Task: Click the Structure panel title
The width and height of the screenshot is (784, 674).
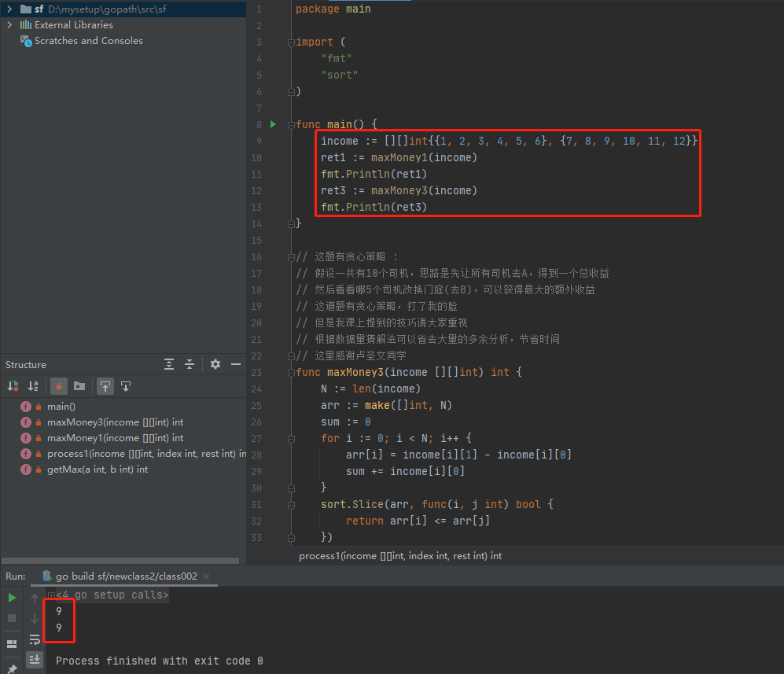Action: pyautogui.click(x=26, y=364)
